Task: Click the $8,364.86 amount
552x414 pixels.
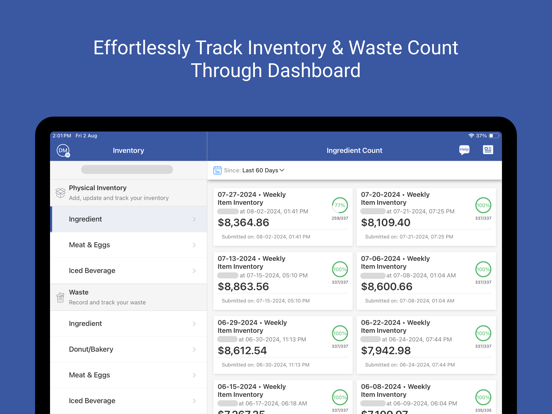Action: click(x=243, y=222)
